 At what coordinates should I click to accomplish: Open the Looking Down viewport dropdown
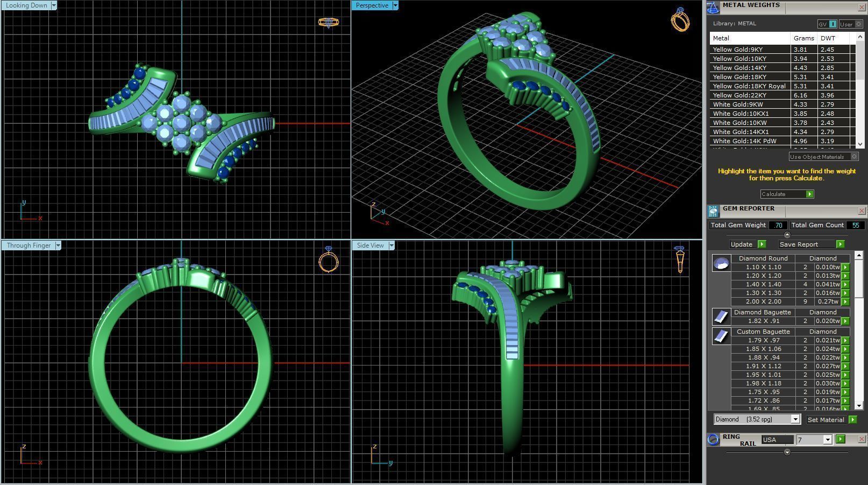54,5
